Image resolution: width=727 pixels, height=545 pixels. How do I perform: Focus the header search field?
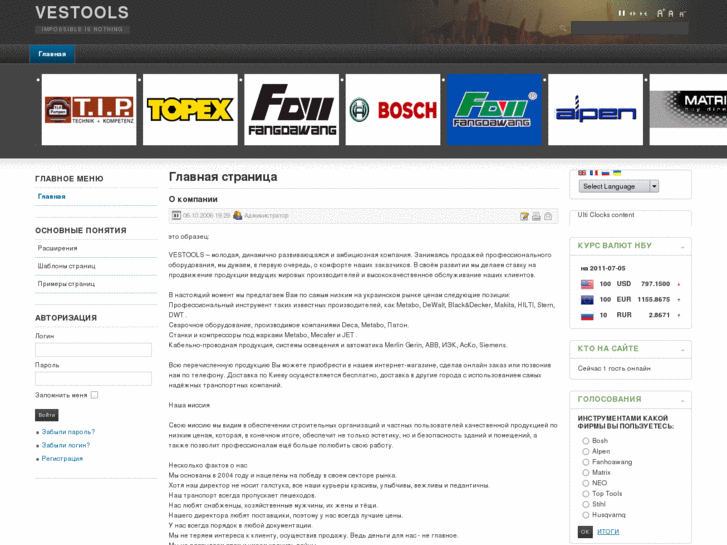[x=630, y=28]
